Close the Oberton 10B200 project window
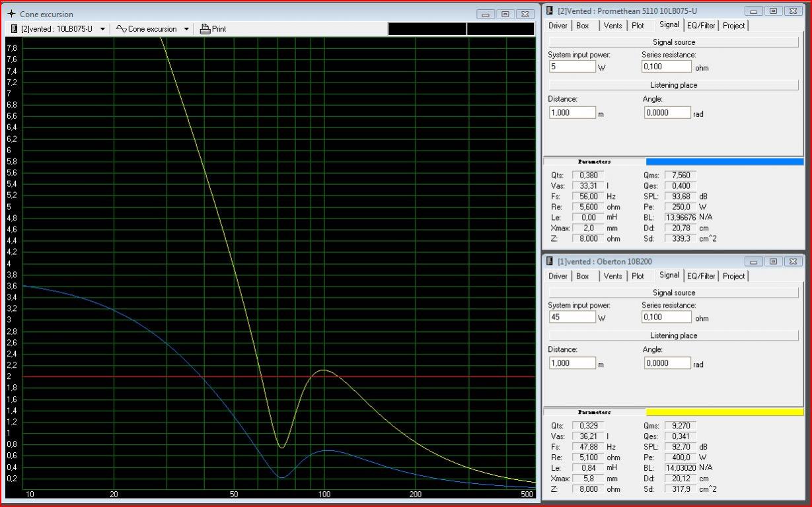Screen dimensions: 812x507 793,261
